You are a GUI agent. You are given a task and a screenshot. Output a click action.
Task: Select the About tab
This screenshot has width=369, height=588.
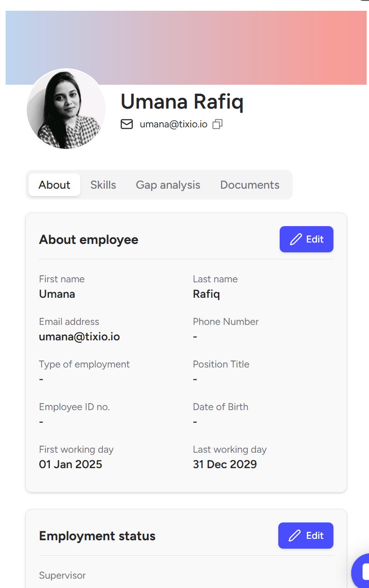pos(54,185)
